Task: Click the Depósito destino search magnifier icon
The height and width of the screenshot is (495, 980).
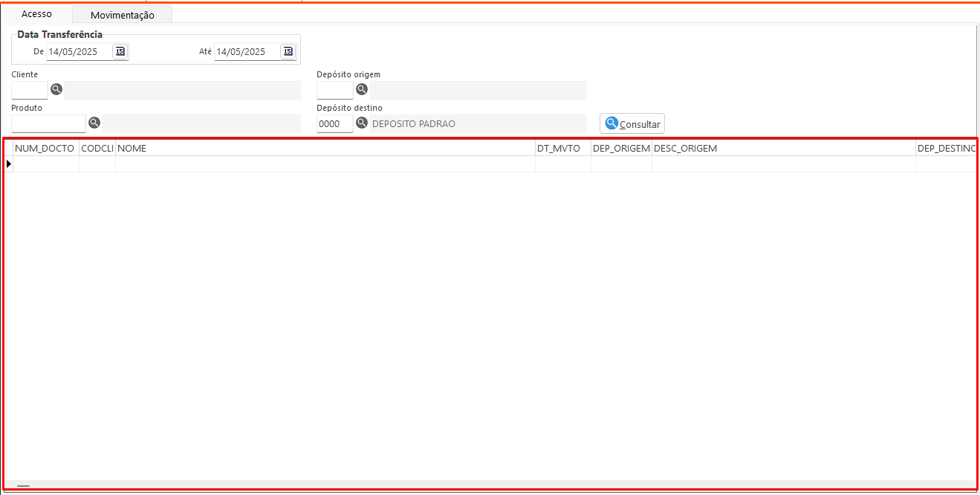Action: pyautogui.click(x=362, y=123)
